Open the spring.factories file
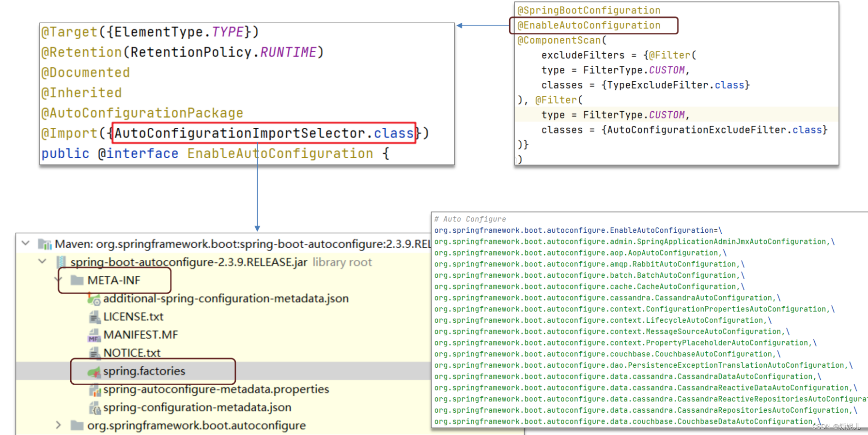The image size is (868, 435). click(144, 371)
